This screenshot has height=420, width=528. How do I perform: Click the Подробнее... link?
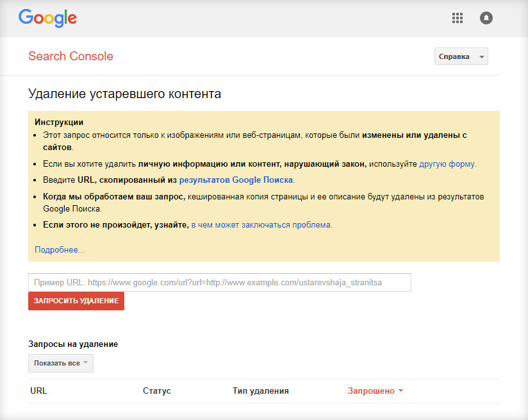(60, 250)
